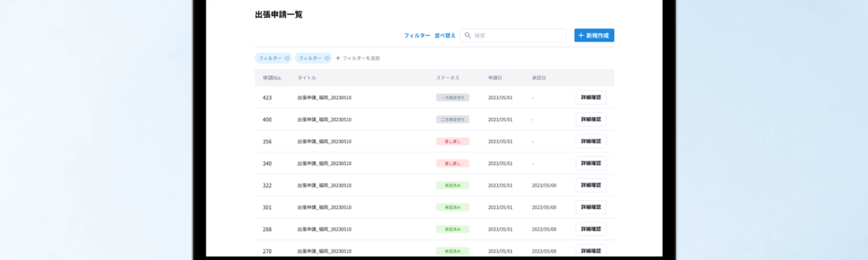Screen dimensions: 868x260
Task: Click the 申請No. column header
Action: click(272, 77)
